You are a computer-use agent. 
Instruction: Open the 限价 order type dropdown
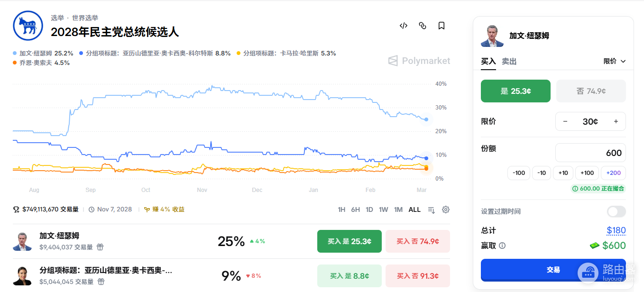[x=615, y=61]
